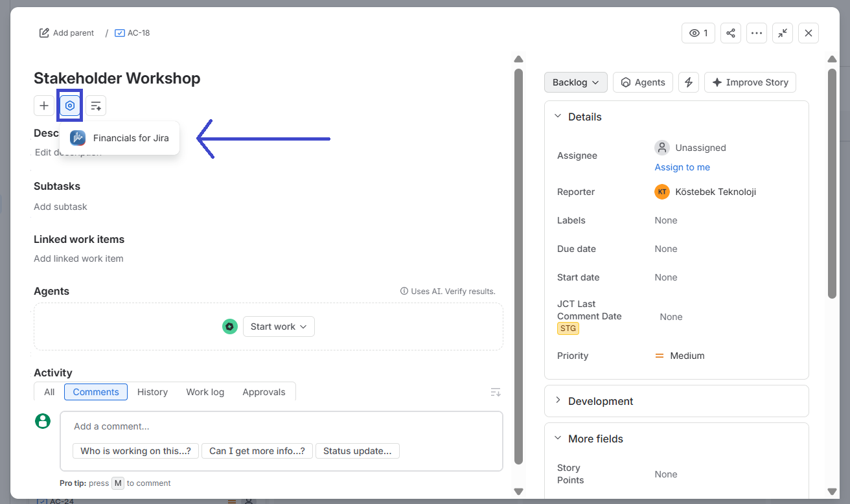
Task: Insert 'Who is working on this...?' suggestion
Action: pyautogui.click(x=136, y=451)
